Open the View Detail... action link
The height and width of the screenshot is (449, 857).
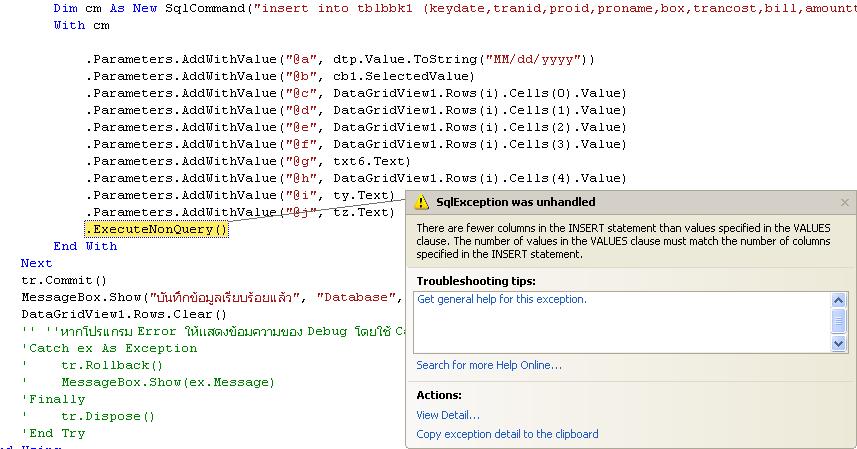click(x=448, y=415)
